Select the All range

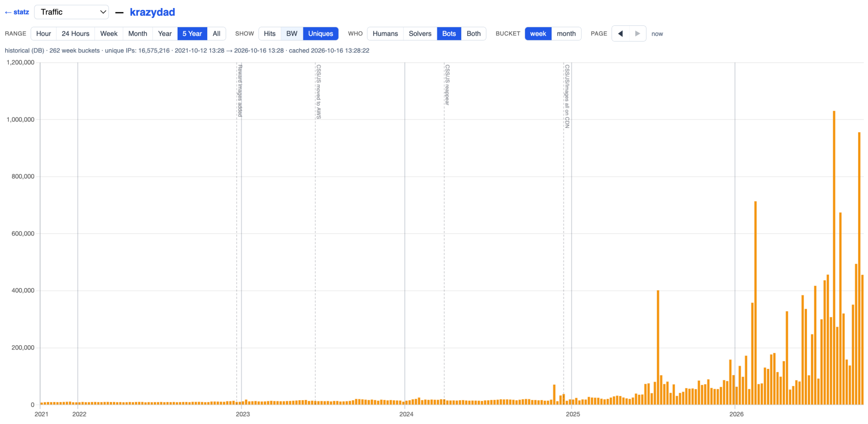[217, 34]
